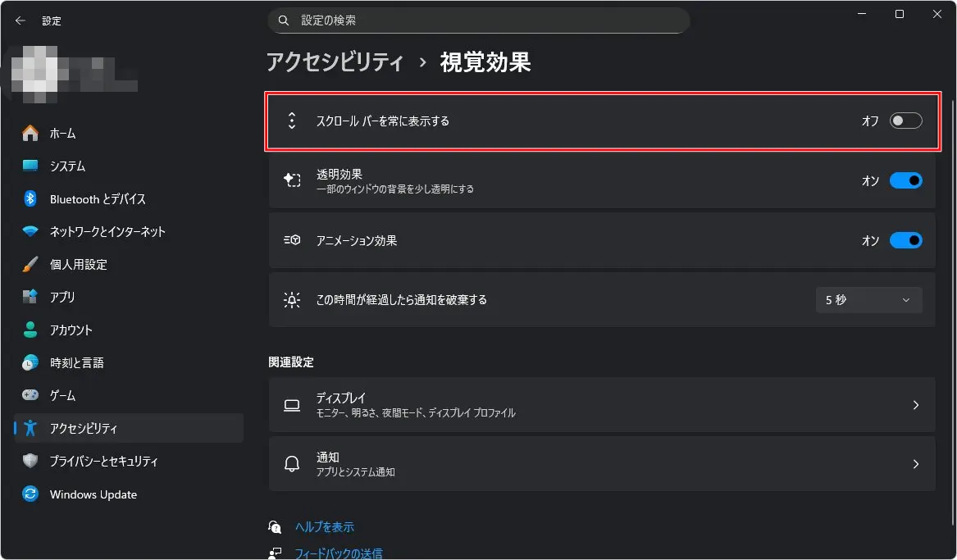Turn off the transparency effects toggle
This screenshot has height=560, width=957.
click(x=905, y=180)
